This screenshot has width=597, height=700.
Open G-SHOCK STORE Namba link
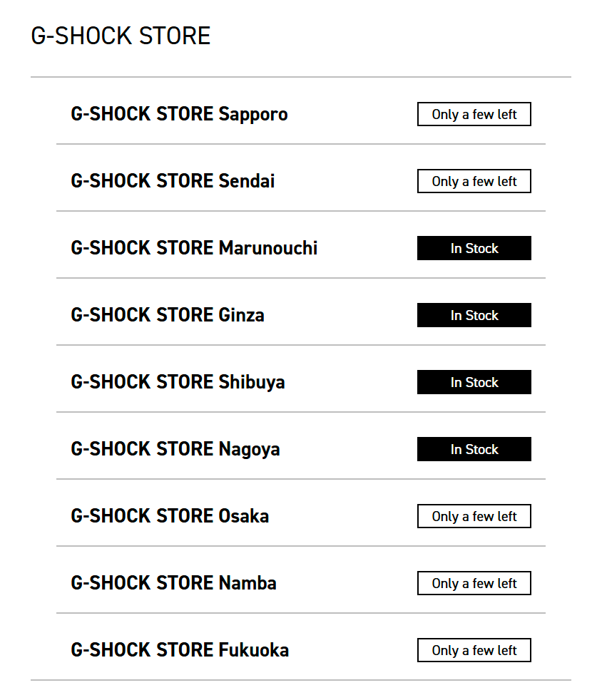pos(173,583)
